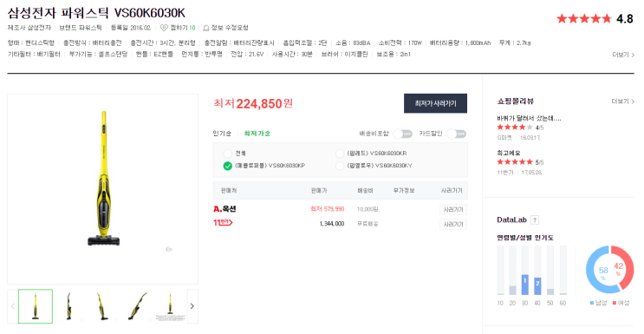644x334 pixels.
Task: Select the VS60K6030KP model radio option
Action: tap(228, 166)
